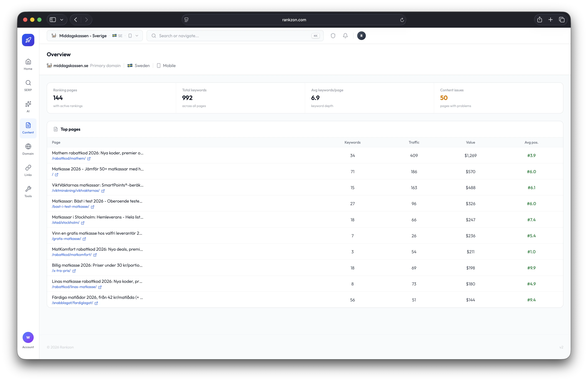Go forward in browser history
This screenshot has width=588, height=382.
click(x=86, y=20)
